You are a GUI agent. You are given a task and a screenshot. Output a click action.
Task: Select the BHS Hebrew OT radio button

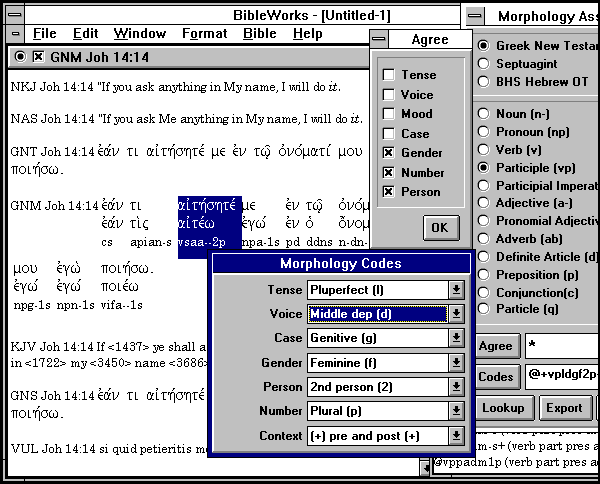pos(484,81)
